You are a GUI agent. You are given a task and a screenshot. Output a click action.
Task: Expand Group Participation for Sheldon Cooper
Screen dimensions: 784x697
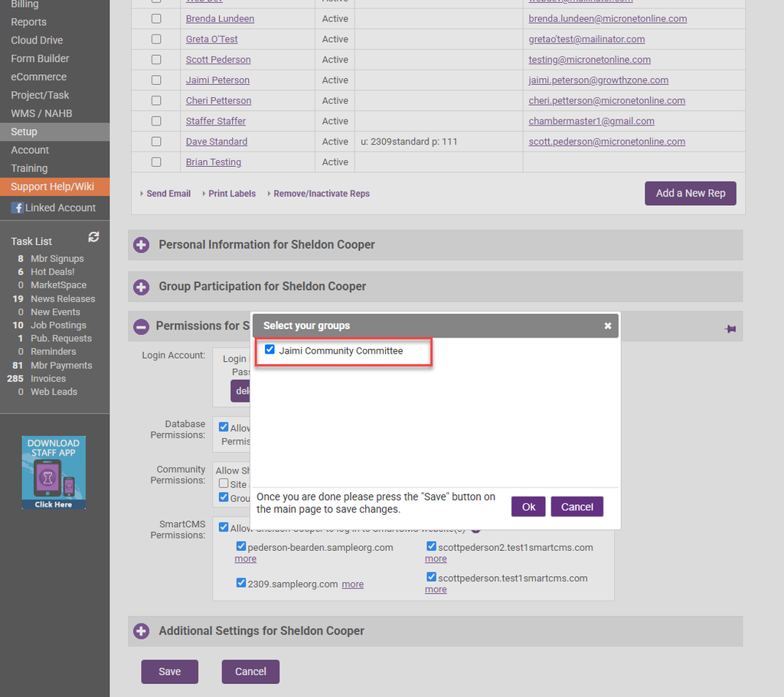pos(141,287)
